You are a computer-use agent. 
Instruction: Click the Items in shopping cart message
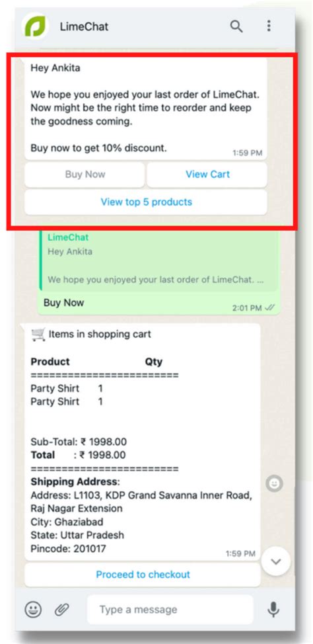tap(143, 442)
